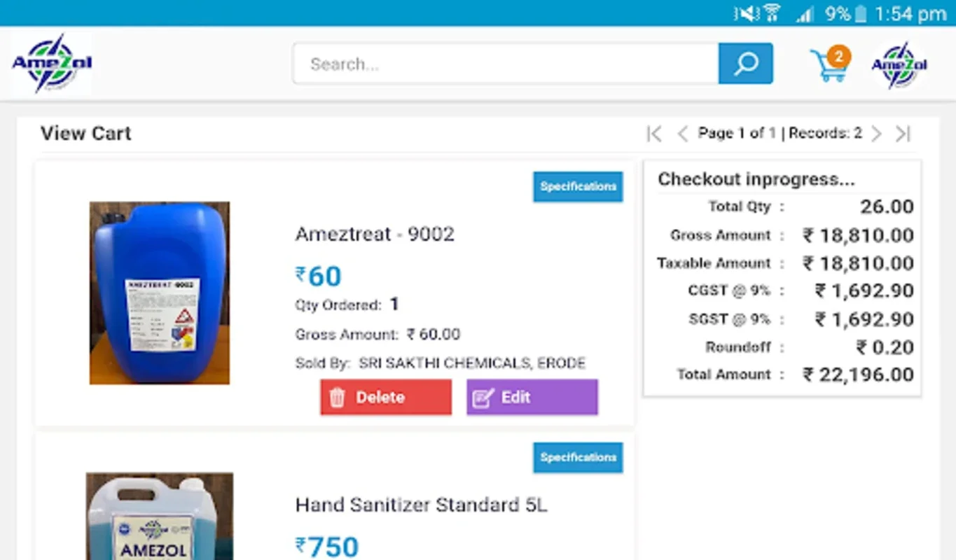Select the Hand Sanitizer Standard 5L title
Image resolution: width=956 pixels, height=560 pixels.
[x=421, y=505]
